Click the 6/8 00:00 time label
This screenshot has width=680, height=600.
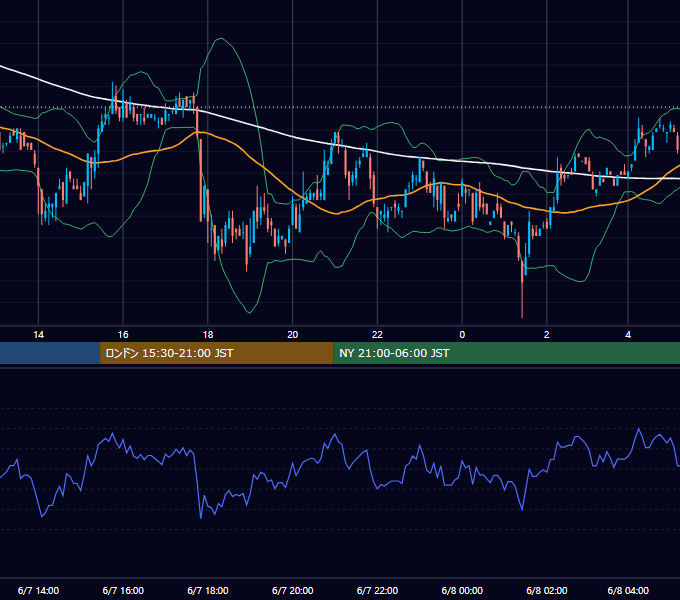pyautogui.click(x=462, y=590)
